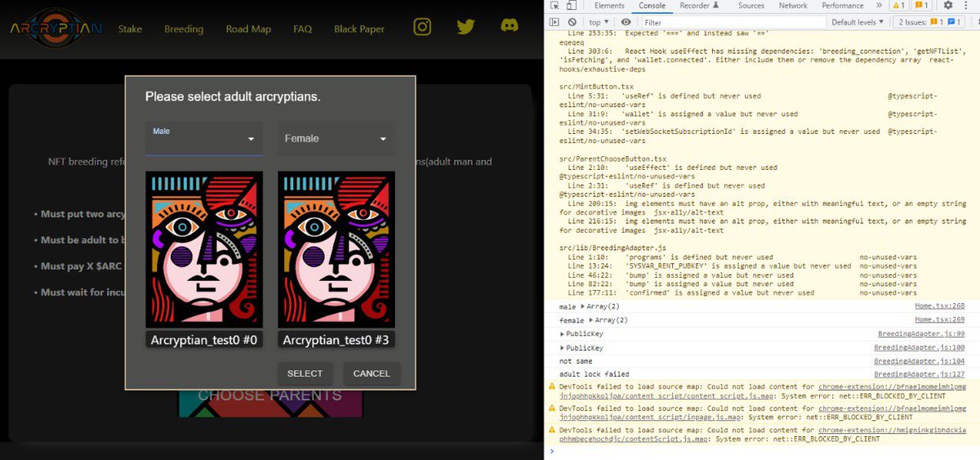Show the console sidebar icon

pos(555,22)
